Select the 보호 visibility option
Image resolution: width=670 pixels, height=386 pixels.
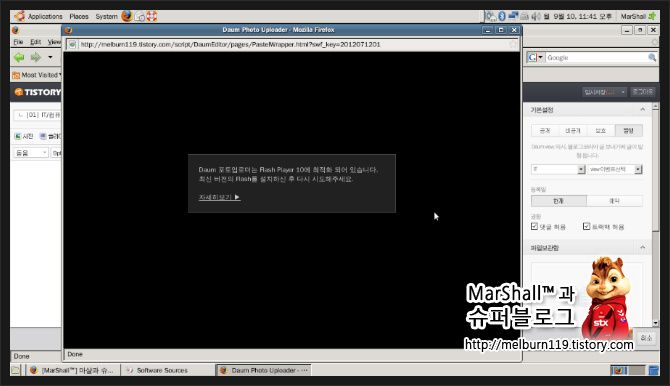(x=601, y=131)
